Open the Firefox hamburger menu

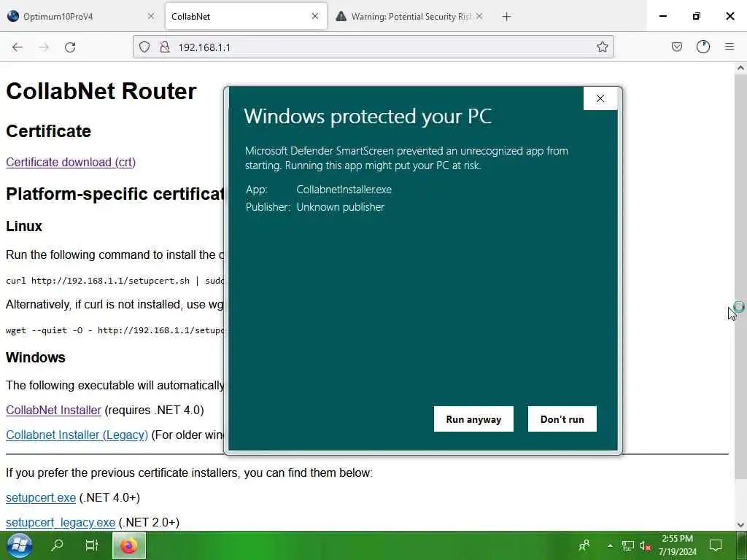(729, 47)
